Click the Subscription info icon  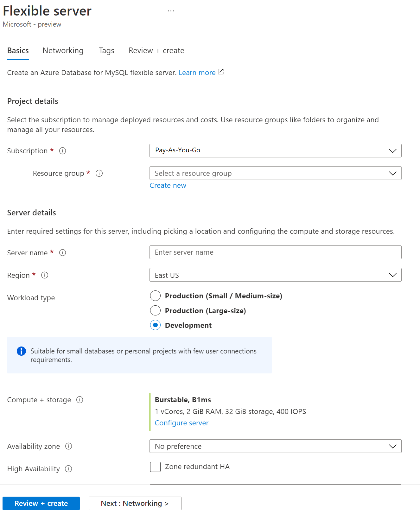click(x=63, y=151)
